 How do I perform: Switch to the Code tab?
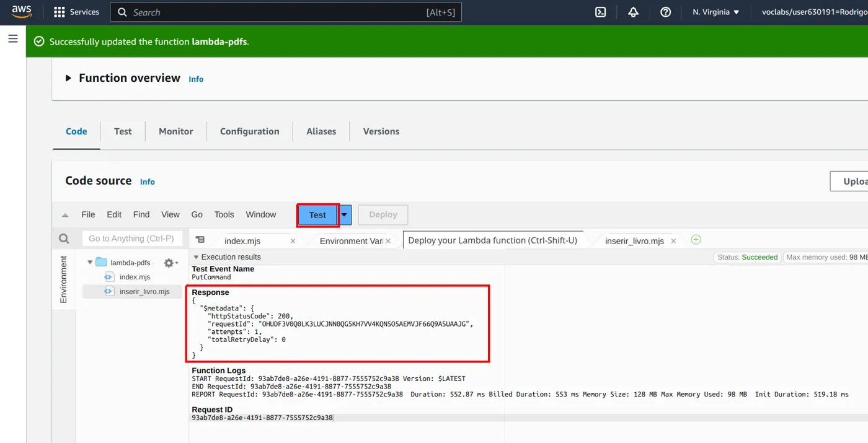(76, 131)
